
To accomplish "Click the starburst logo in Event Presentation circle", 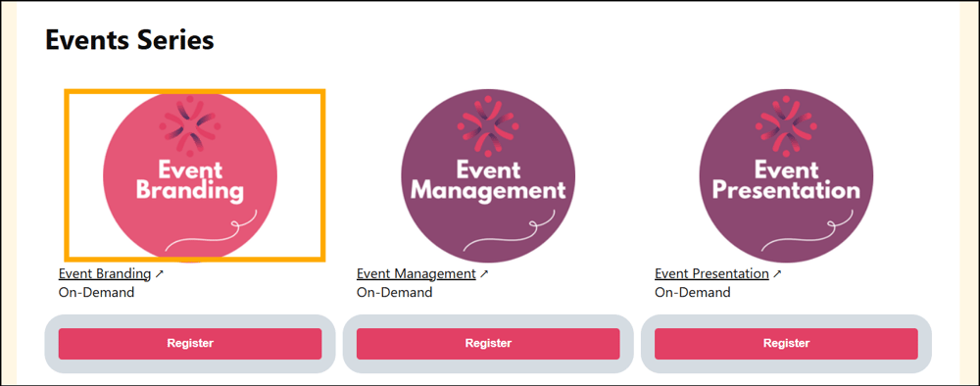I will click(786, 125).
